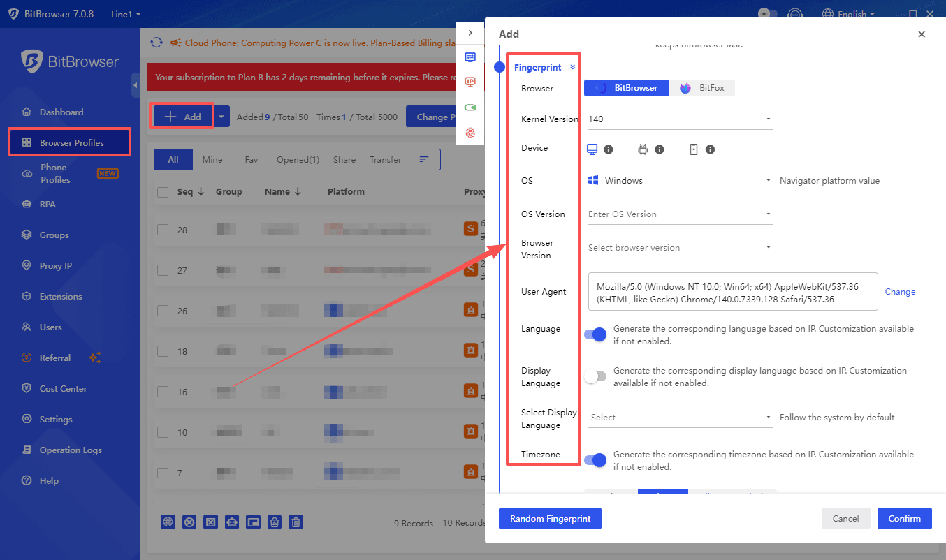
Task: Click the Random Fingerprint button
Action: (x=550, y=519)
